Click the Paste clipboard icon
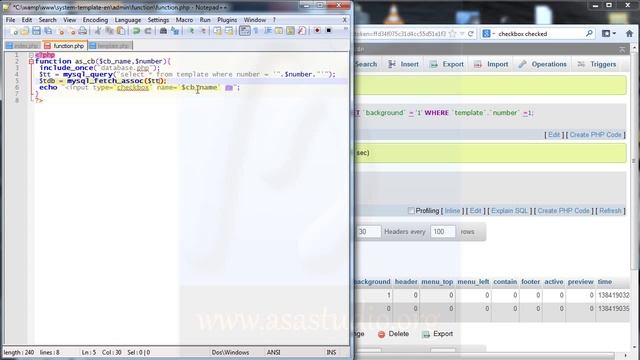This screenshot has width=640, height=360. coord(121,31)
